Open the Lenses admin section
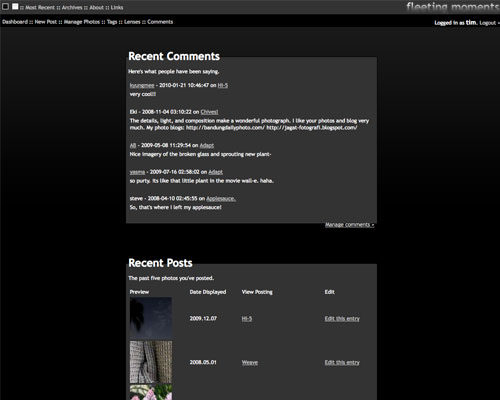Screen dimensions: 500x400 tap(132, 22)
